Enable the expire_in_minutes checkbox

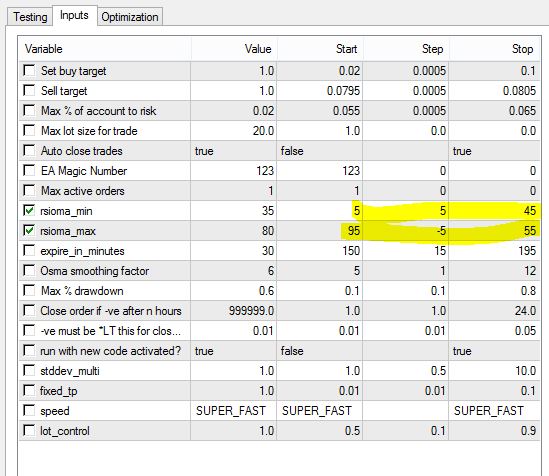coord(29,251)
